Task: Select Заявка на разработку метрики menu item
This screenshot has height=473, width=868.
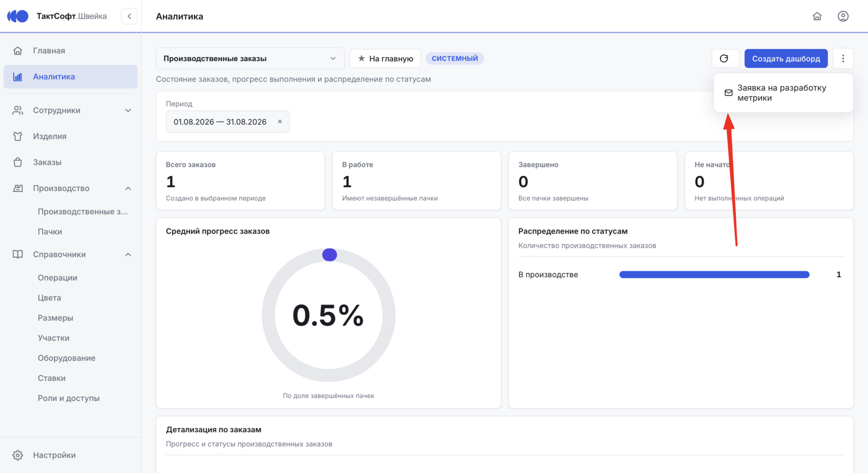Action: click(x=783, y=93)
